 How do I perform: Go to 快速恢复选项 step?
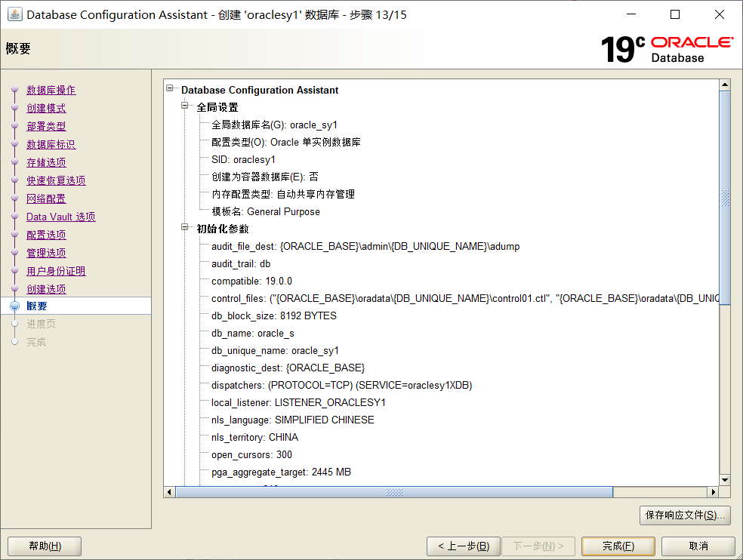(56, 180)
